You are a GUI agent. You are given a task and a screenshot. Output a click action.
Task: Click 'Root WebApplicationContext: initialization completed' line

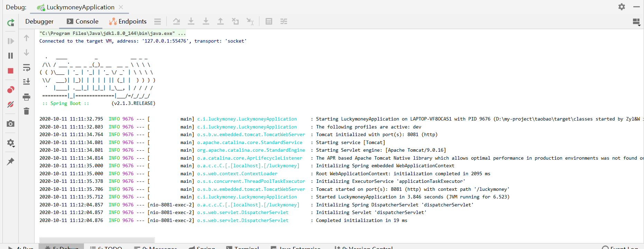click(403, 174)
